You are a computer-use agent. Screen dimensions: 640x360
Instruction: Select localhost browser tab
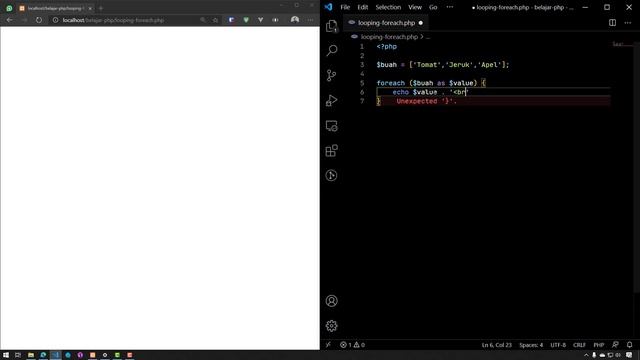55,8
